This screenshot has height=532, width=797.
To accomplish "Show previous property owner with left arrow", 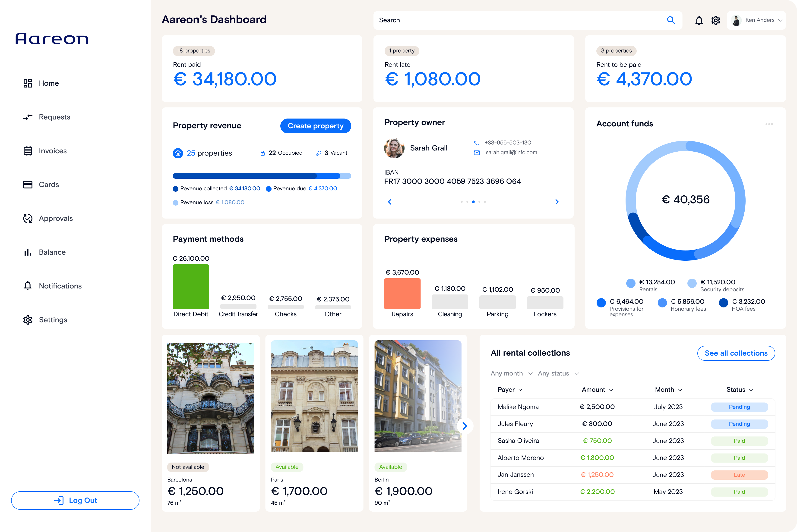I will point(389,202).
